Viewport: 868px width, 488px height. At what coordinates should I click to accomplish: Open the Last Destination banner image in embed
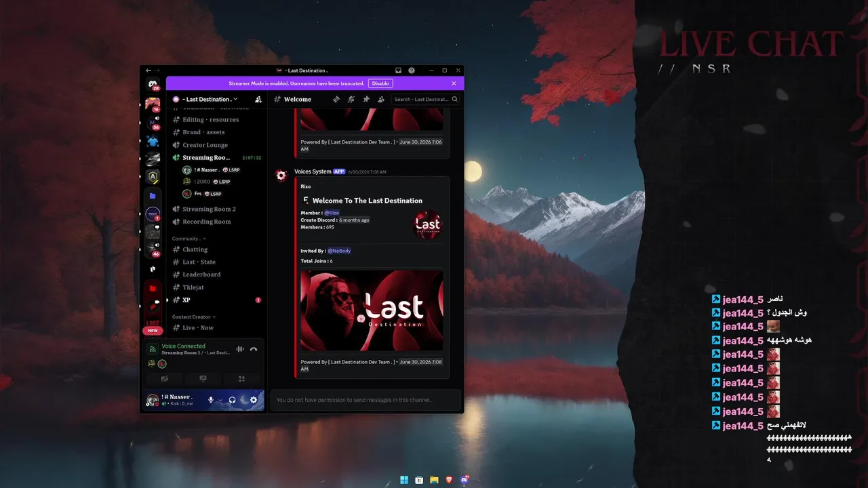click(372, 310)
